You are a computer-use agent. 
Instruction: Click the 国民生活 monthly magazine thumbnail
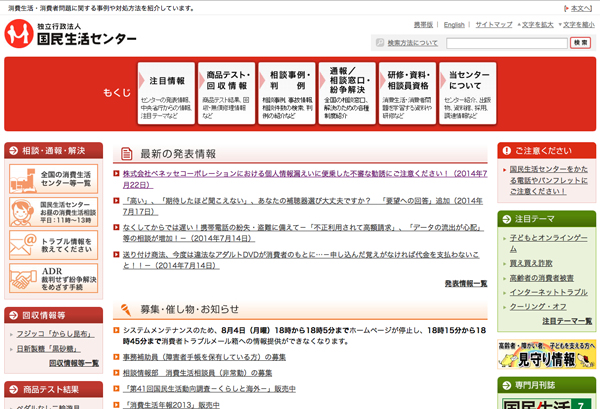tap(547, 402)
